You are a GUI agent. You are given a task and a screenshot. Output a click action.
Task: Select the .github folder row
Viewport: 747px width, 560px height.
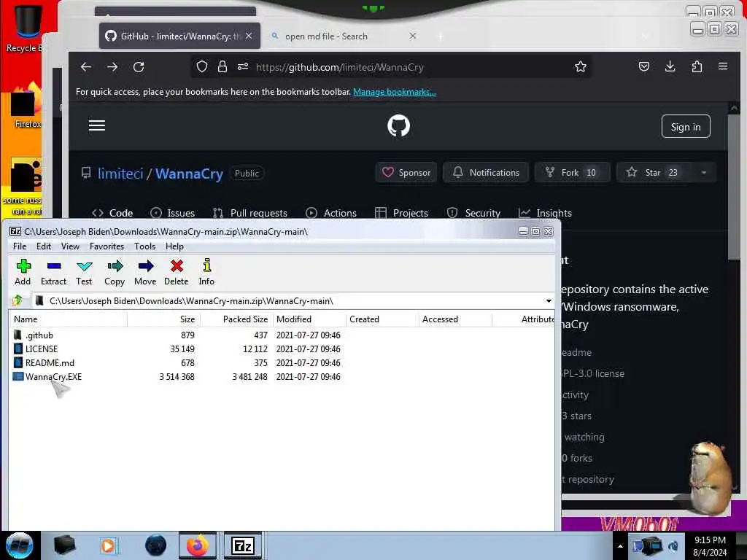click(281, 335)
